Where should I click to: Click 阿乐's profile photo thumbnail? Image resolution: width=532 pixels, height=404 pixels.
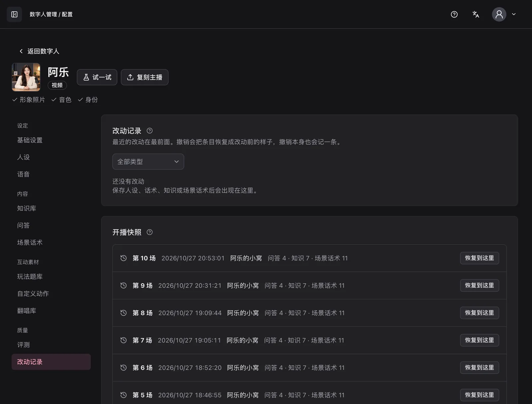pyautogui.click(x=26, y=77)
